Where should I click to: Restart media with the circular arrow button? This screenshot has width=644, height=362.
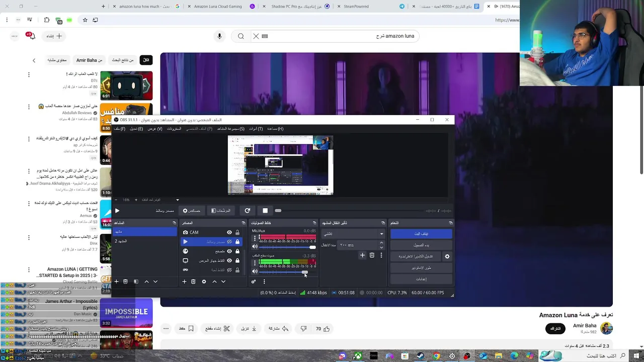coord(247,211)
